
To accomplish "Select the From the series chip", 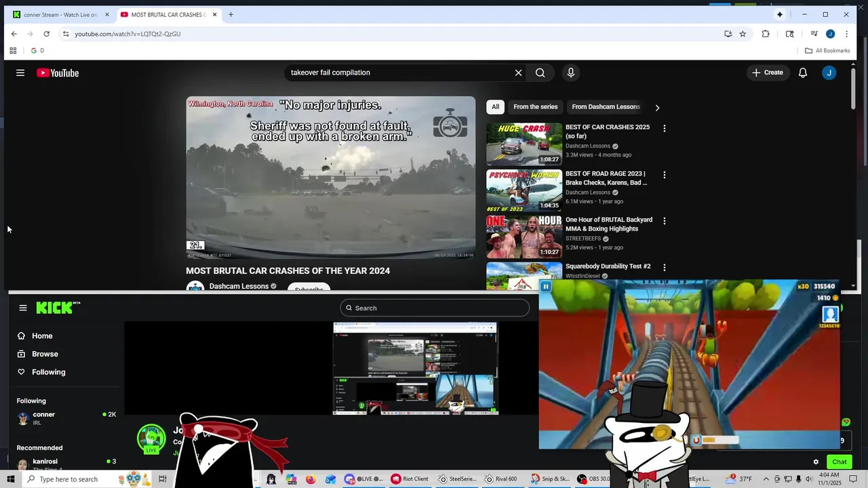I will 536,106.
